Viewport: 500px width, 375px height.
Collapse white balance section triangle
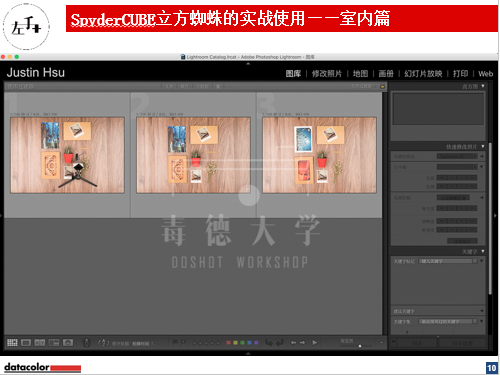pyautogui.click(x=482, y=167)
